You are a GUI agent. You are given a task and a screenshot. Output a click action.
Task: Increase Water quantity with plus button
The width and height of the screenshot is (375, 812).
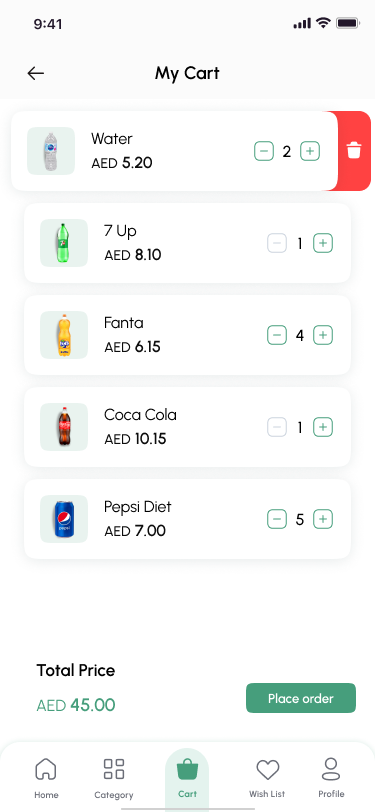310,151
